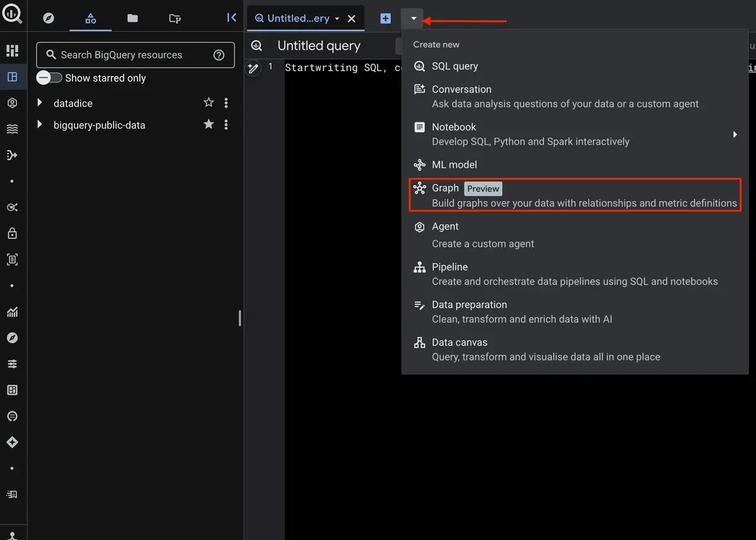The image size is (756, 540).
Task: Open the hexagon Agents icon in left rail
Action: point(12,103)
